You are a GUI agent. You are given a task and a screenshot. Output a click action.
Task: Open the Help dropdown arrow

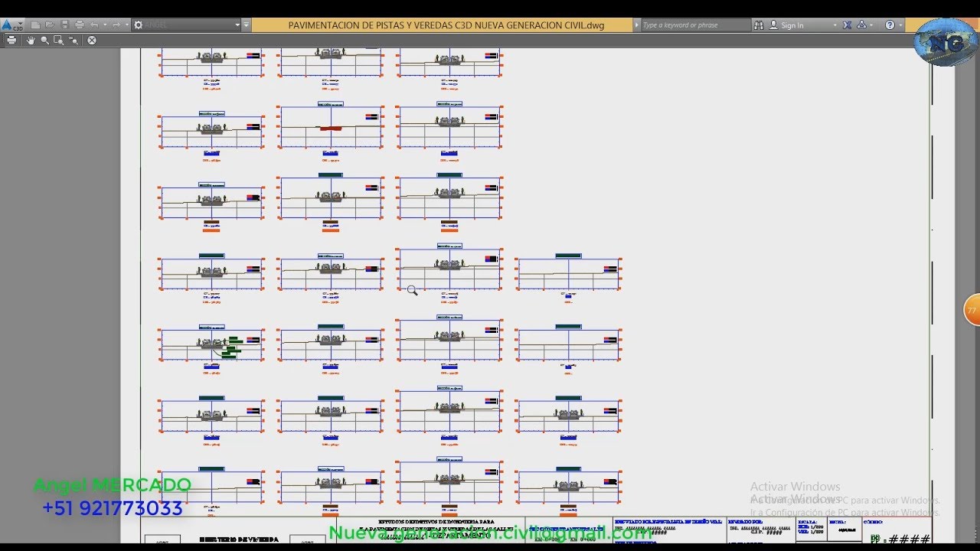[x=900, y=25]
